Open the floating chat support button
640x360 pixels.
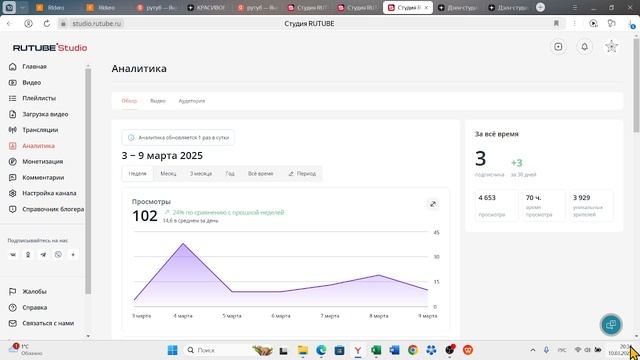point(611,324)
